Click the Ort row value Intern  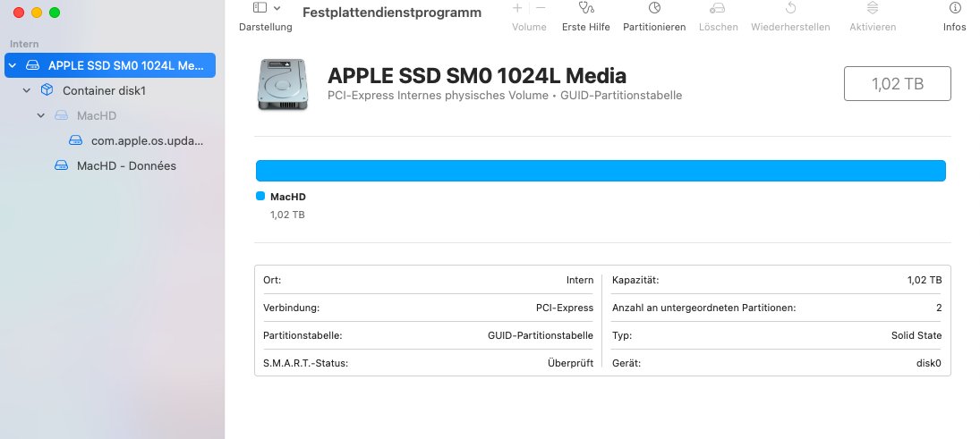[x=580, y=281]
